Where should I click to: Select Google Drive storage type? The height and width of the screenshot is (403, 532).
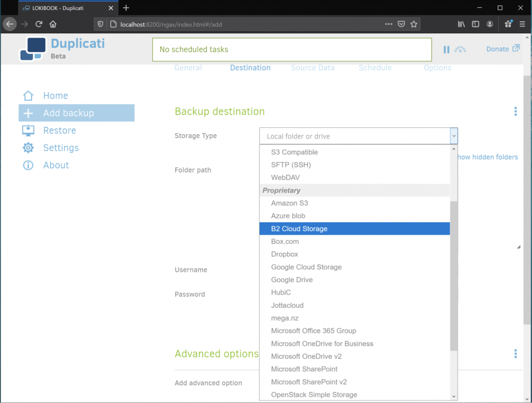[354, 280]
